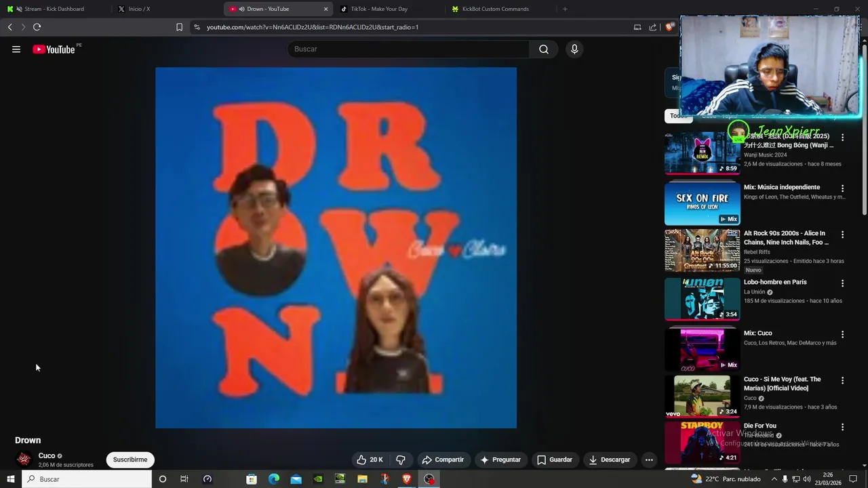Subscribe to Cuco with Suscribirme button
Viewport: 868px width, 488px height.
(x=130, y=460)
